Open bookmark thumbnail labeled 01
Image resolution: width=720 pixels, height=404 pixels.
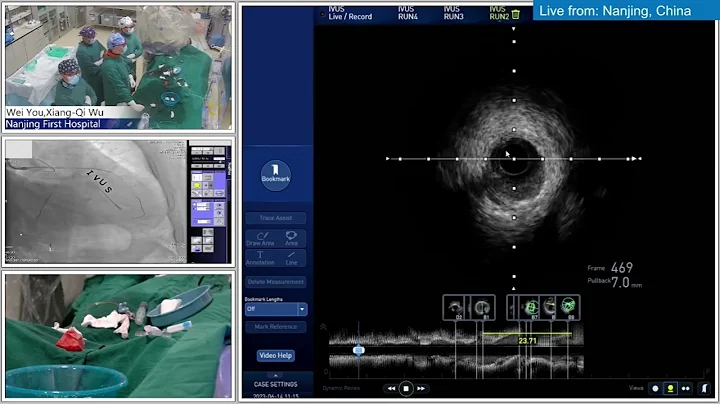coord(482,307)
